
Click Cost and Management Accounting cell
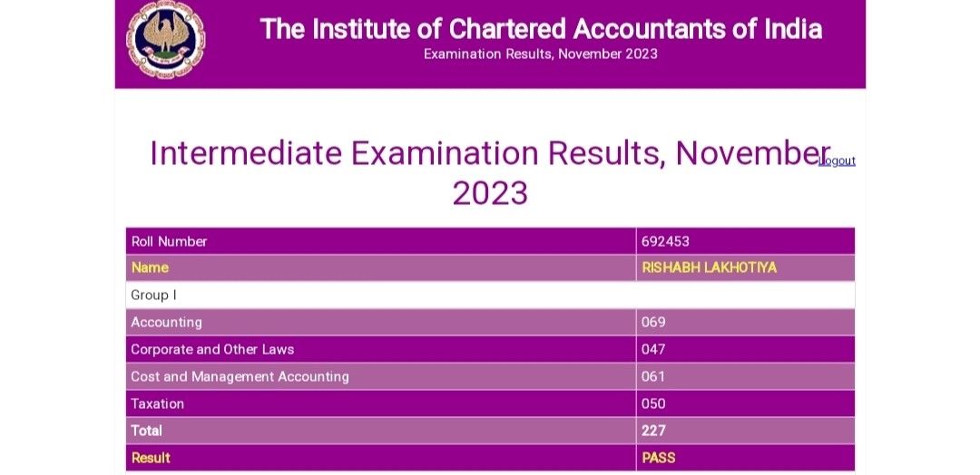[x=380, y=376]
